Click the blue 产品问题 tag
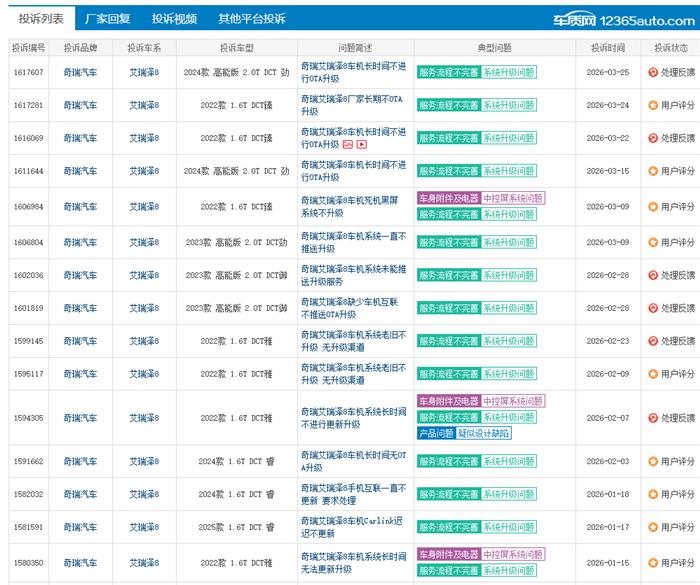The width and height of the screenshot is (700, 585). [x=436, y=433]
